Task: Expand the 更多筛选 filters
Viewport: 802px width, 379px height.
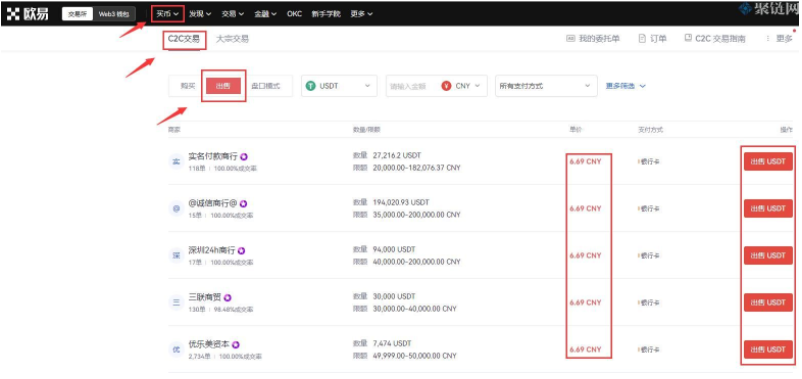Action: pyautogui.click(x=626, y=86)
